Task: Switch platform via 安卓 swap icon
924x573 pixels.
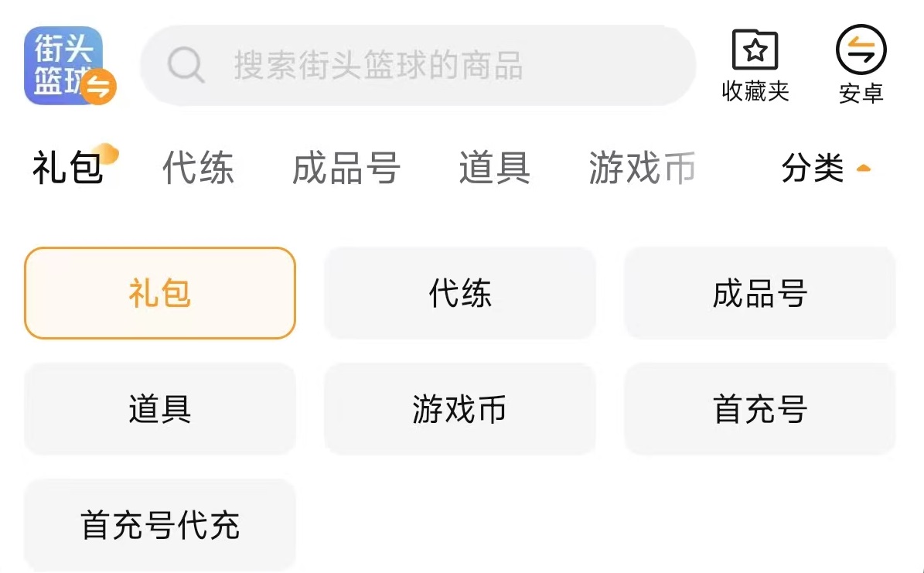Action: click(861, 52)
